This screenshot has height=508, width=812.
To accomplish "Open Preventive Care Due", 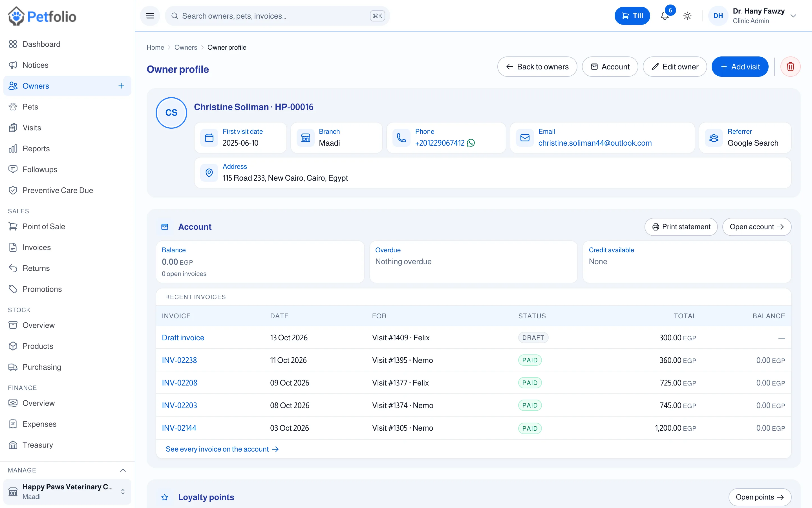I will pyautogui.click(x=67, y=190).
